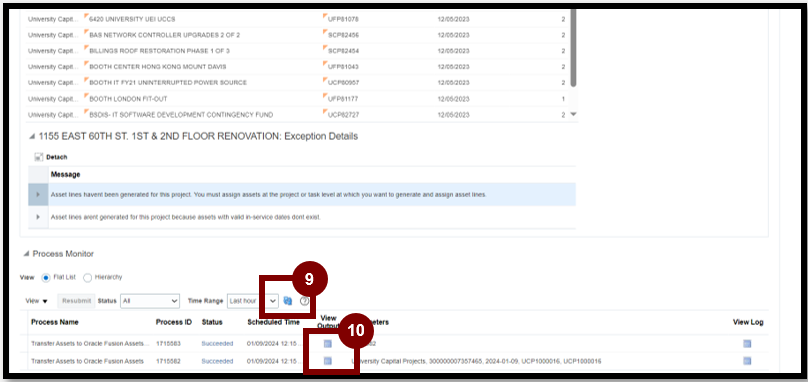Image resolution: width=808 pixels, height=382 pixels.
Task: Click the Status column header
Action: [x=212, y=322]
